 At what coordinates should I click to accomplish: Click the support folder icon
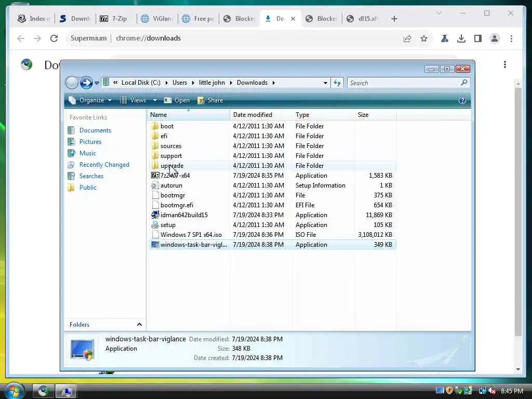[155, 155]
